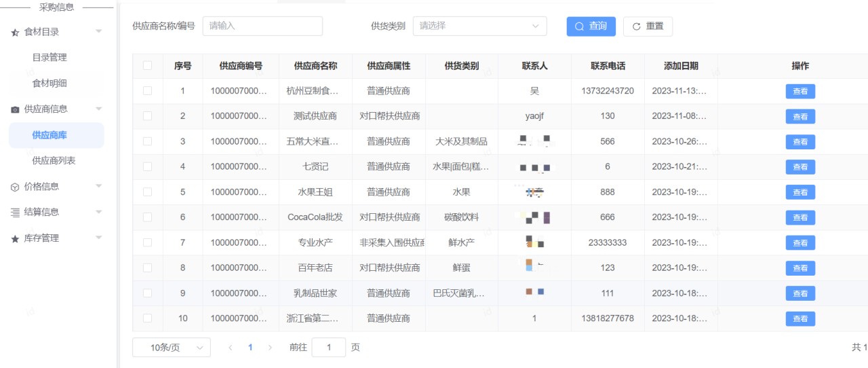Click the 前往 page number input

pos(329,348)
